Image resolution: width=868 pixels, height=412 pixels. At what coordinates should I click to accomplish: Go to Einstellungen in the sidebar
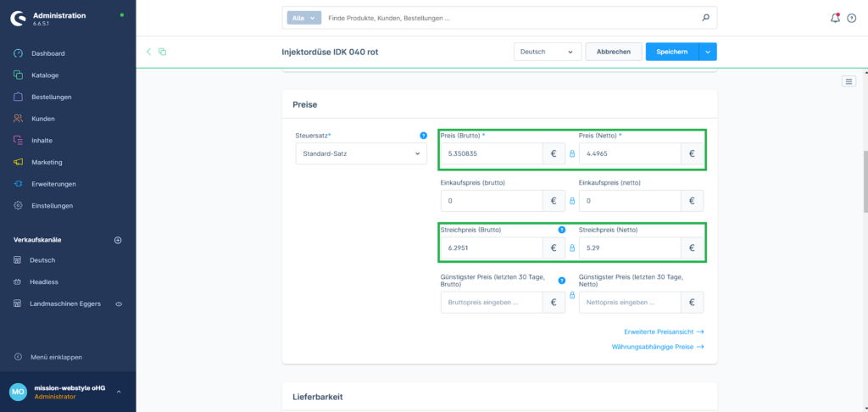click(x=52, y=205)
